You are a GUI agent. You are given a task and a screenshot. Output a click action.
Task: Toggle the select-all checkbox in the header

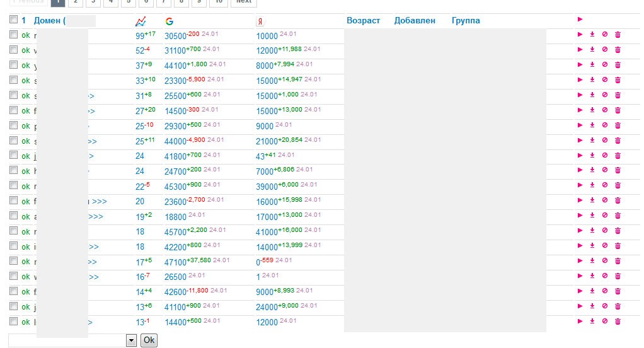tap(14, 20)
